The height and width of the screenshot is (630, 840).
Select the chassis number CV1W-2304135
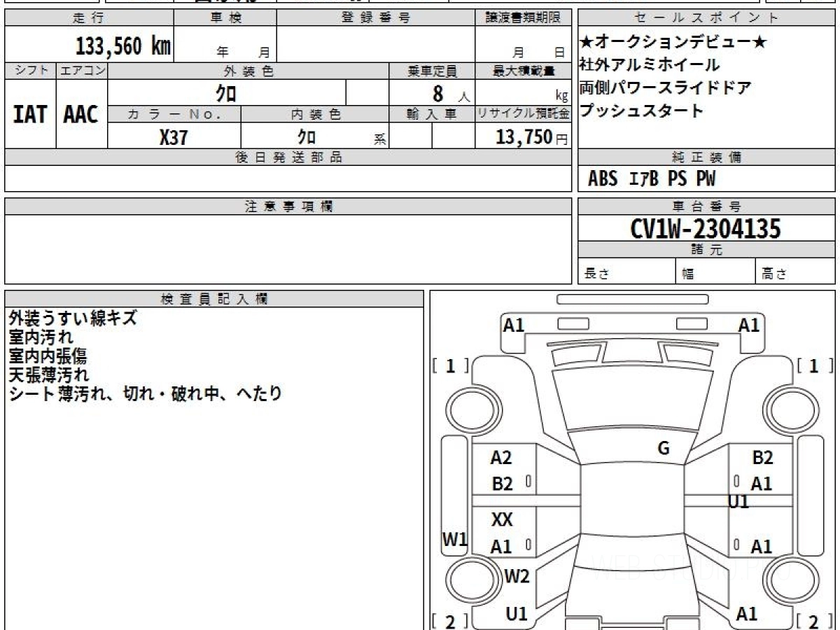[x=706, y=228]
